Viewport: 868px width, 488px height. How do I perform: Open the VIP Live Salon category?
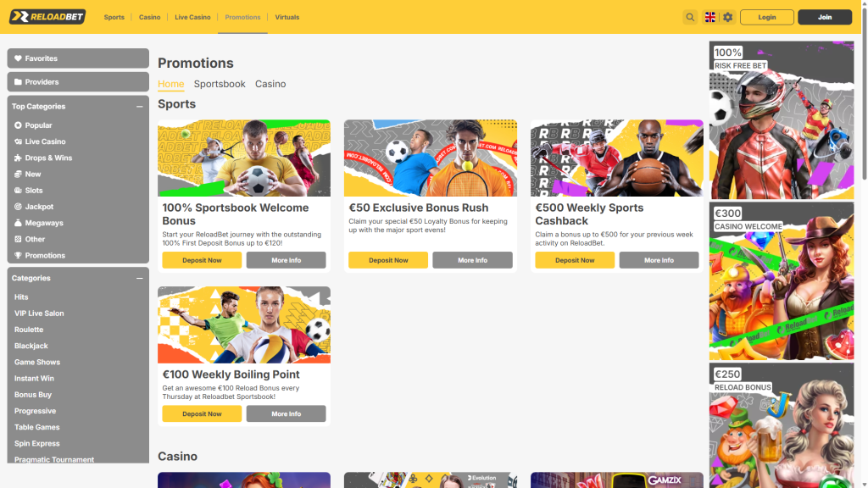39,313
